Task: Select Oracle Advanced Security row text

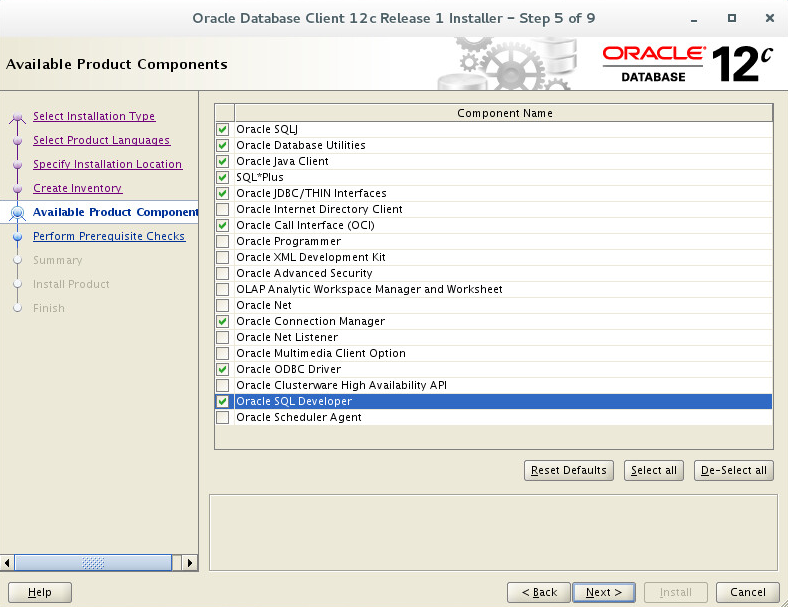Action: [304, 273]
